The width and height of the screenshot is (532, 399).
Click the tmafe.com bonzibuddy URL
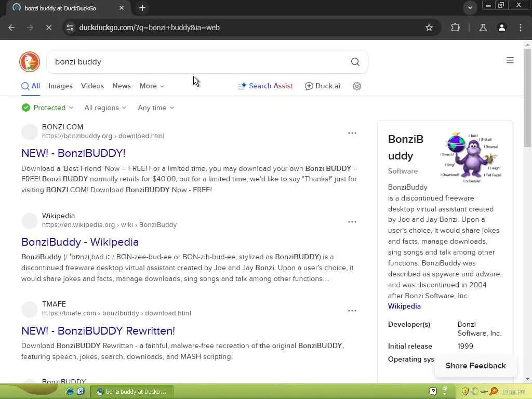point(116,313)
